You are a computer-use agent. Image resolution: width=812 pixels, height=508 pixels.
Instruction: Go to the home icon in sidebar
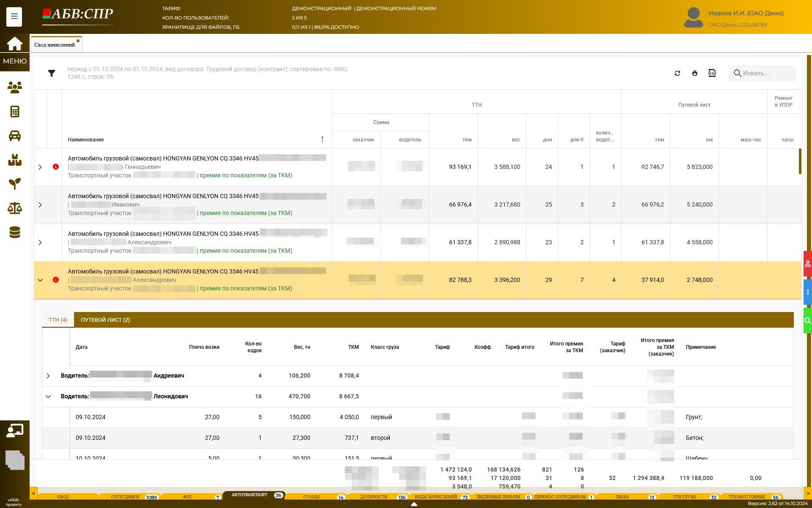14,44
